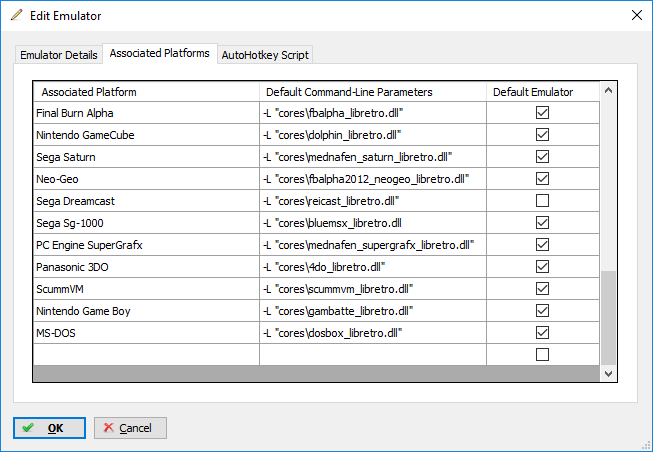
Task: Uncheck Default Emulator for PC Engine SuperGrafx
Action: click(x=542, y=245)
